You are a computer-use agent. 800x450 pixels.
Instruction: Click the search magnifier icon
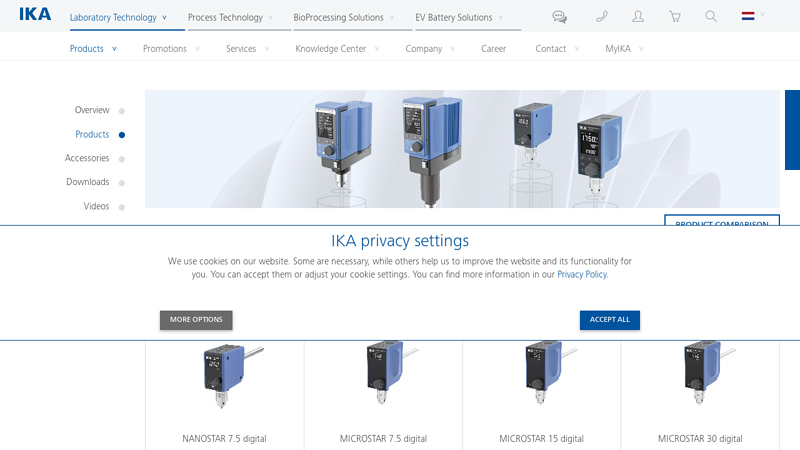pyautogui.click(x=711, y=17)
